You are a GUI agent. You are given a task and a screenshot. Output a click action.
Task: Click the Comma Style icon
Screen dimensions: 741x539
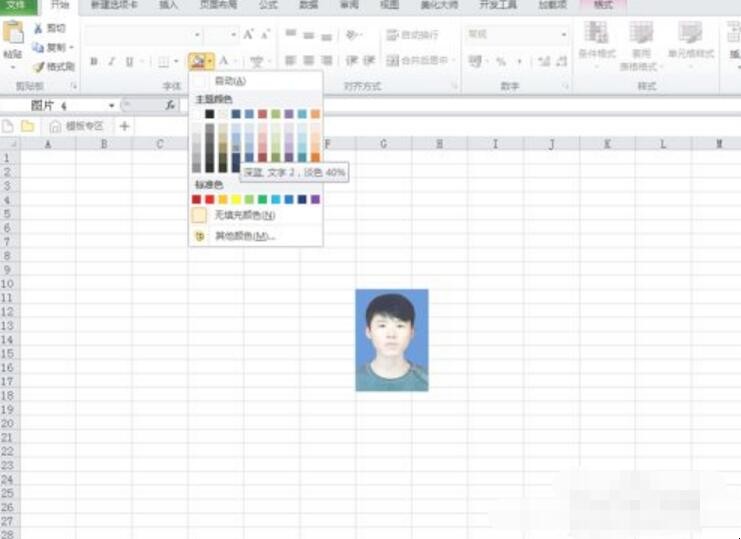click(520, 61)
